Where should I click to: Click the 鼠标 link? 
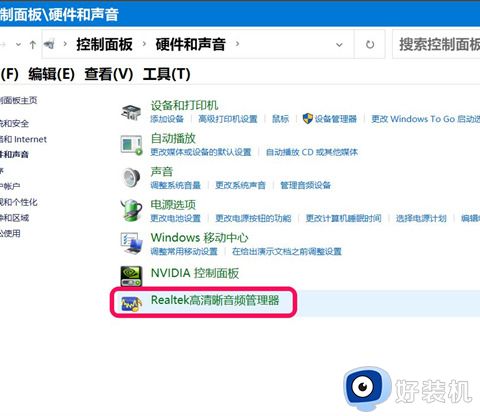point(281,119)
